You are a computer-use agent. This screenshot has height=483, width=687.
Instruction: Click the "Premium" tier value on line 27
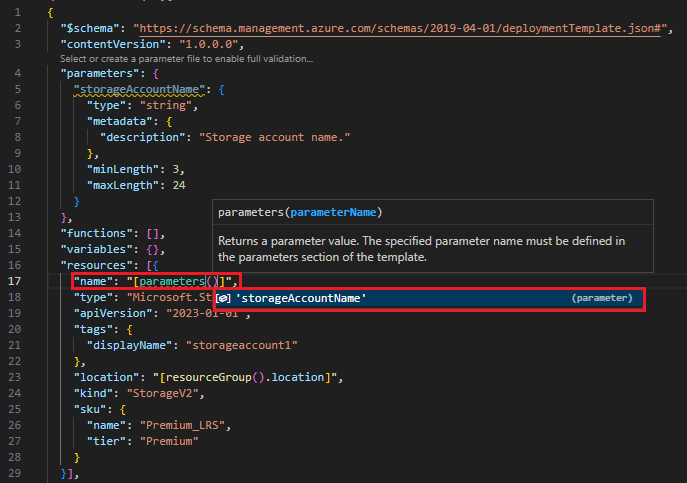coord(169,441)
